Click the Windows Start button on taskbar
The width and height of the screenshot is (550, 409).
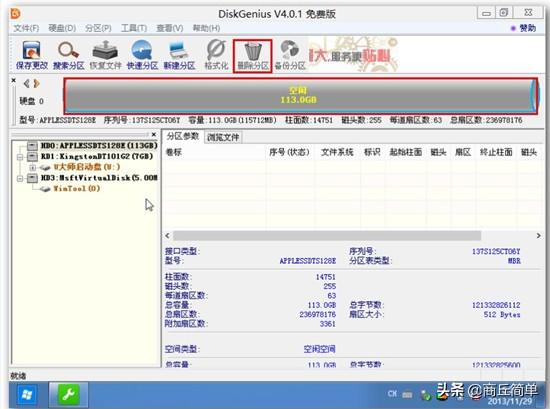coord(26,395)
